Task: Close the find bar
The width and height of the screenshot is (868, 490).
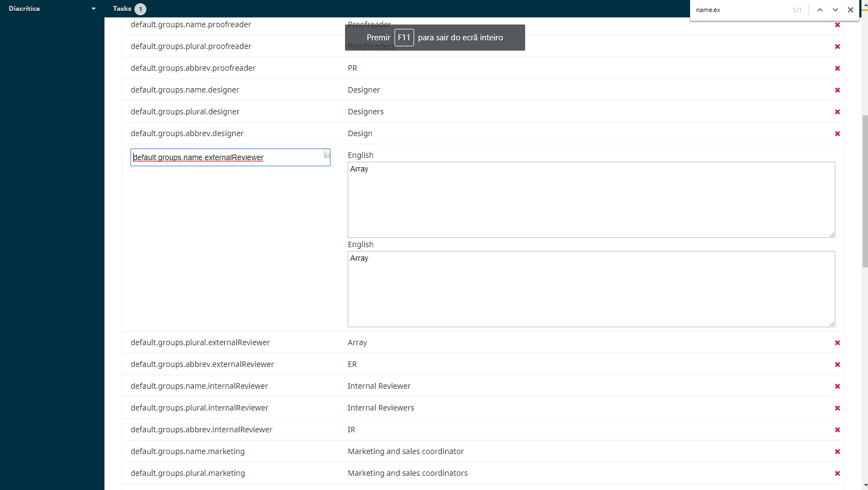Action: point(851,10)
